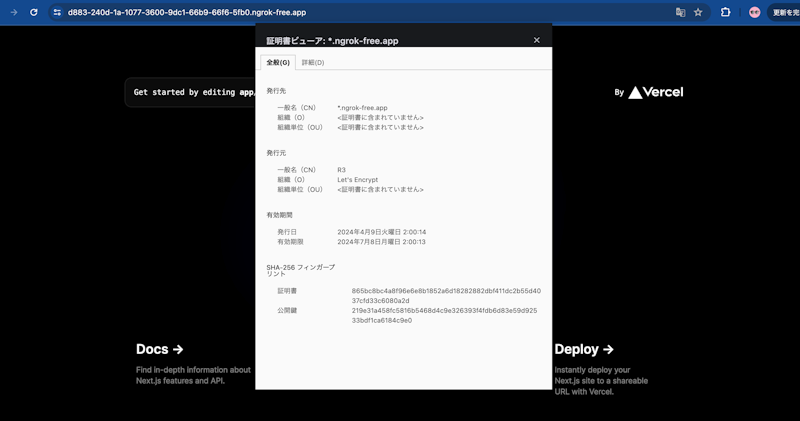The width and height of the screenshot is (800, 421).
Task: Click the browser forward arrow
Action: tap(14, 12)
